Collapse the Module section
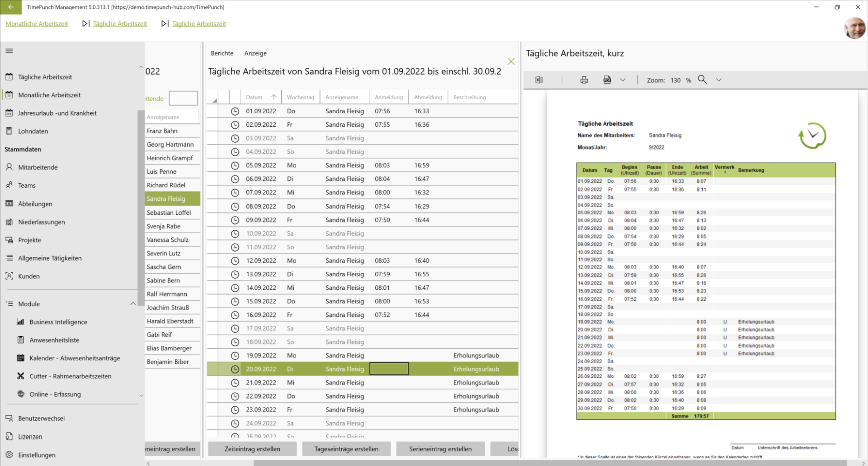This screenshot has height=466, width=868. click(x=133, y=304)
